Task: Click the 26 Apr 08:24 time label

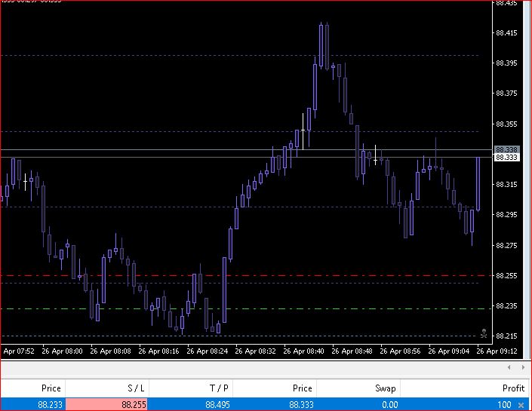Action: click(x=208, y=351)
